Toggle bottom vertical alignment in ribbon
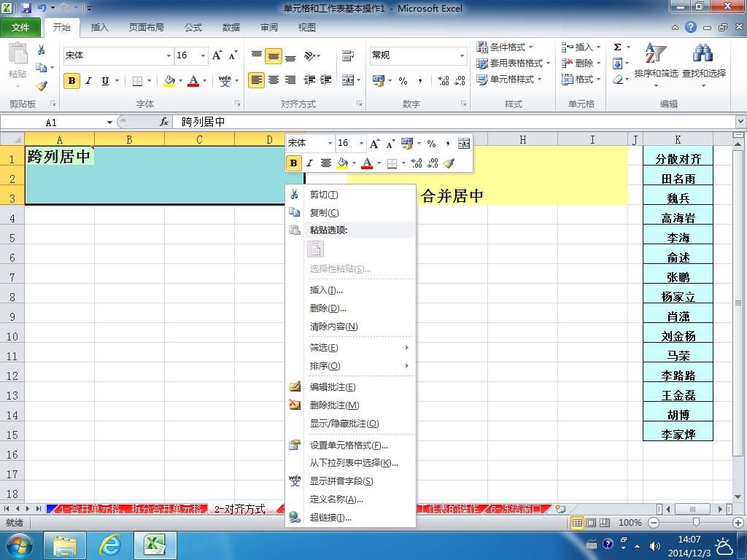The width and height of the screenshot is (747, 560). (290, 56)
